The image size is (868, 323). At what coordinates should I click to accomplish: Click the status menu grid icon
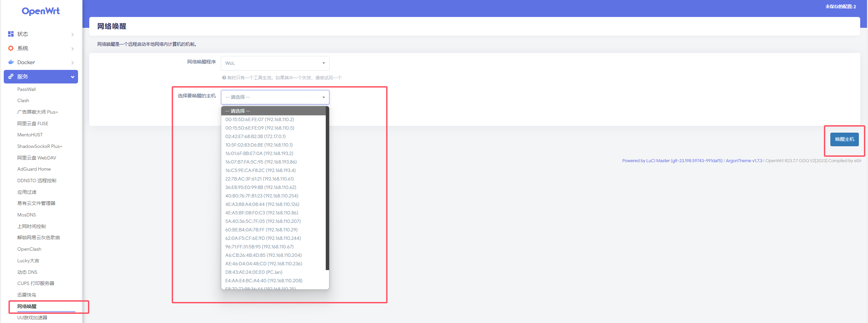[x=11, y=34]
